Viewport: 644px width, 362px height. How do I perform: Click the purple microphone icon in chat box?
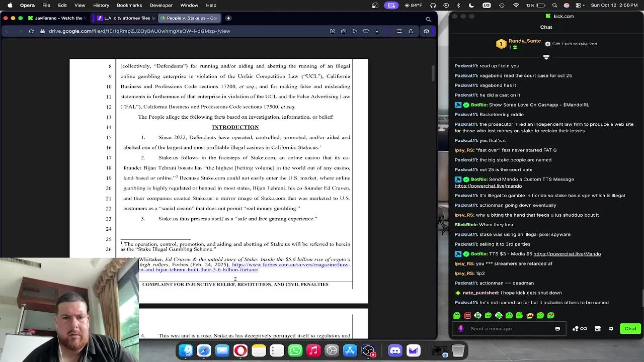coord(461,329)
